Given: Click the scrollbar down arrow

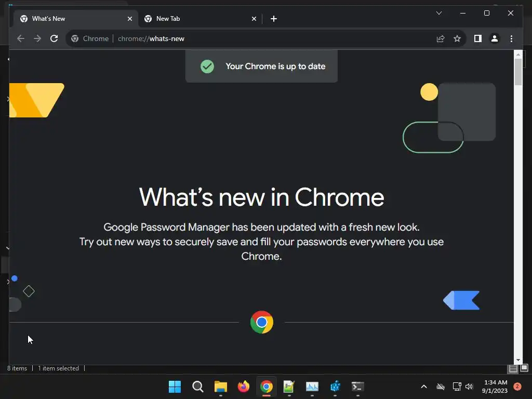Looking at the screenshot, I should (518, 360).
